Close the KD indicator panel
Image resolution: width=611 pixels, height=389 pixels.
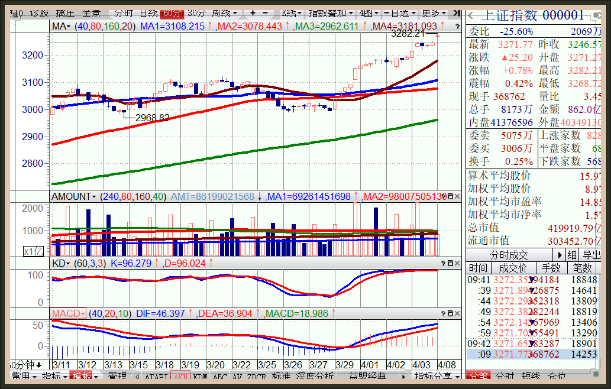[x=457, y=263]
